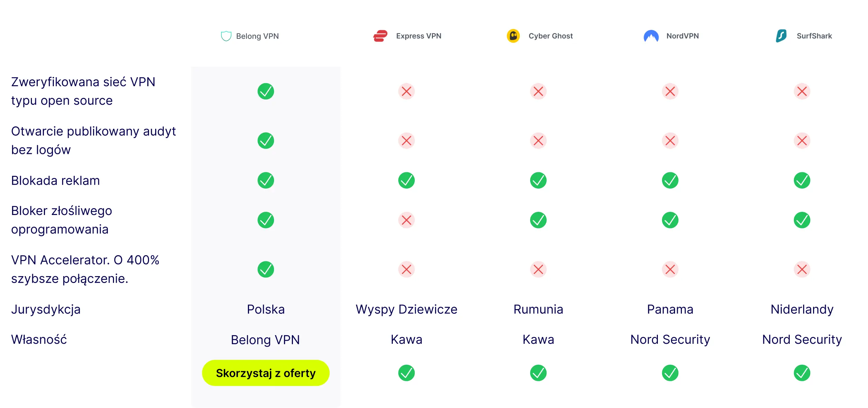
Task: Click SurfShark bottom row green checkmark
Action: pos(802,373)
